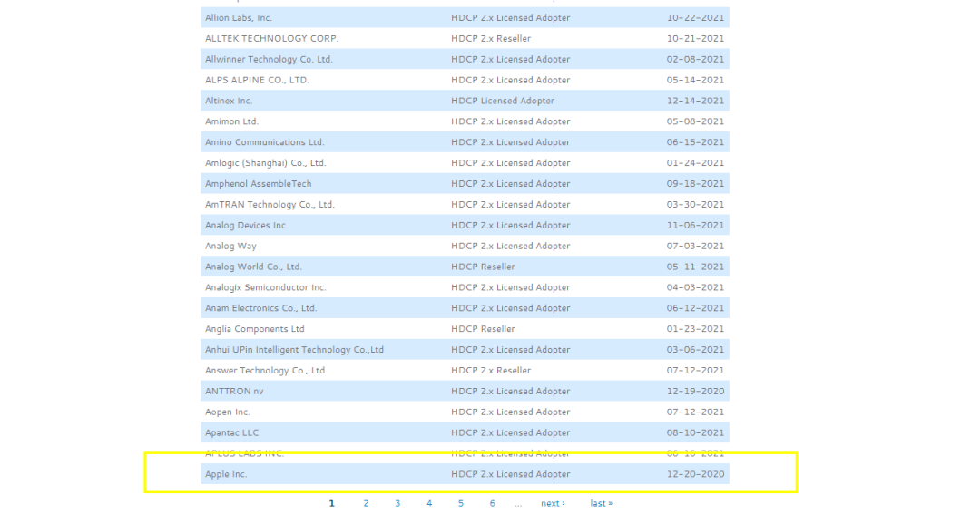Choose the Altinex Inc. company name

[229, 101]
